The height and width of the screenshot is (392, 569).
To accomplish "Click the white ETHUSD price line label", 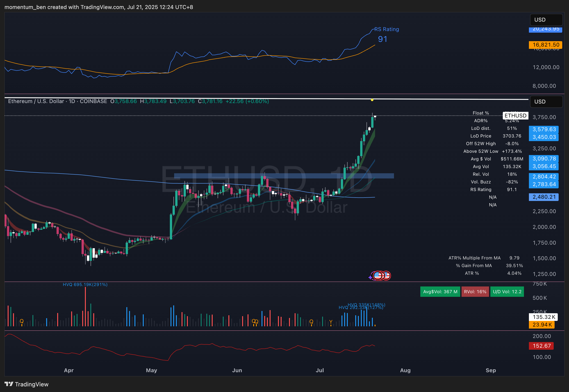I will (515, 116).
